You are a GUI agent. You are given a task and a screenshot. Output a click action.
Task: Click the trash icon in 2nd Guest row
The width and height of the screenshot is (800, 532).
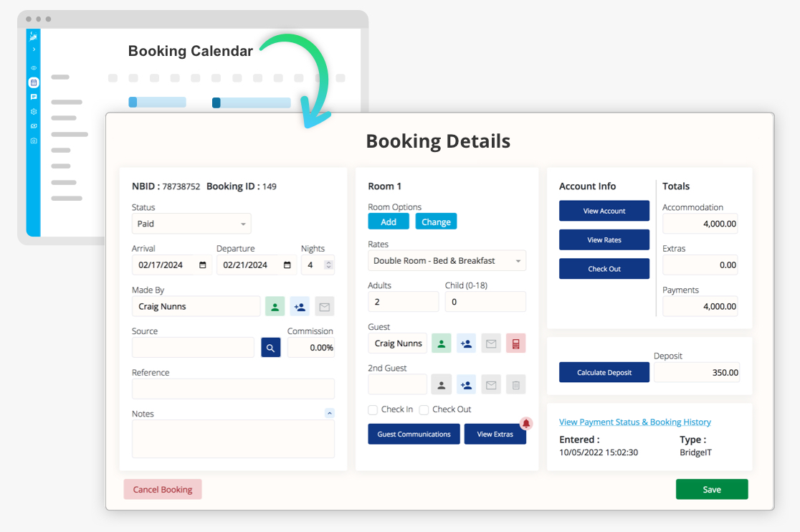point(515,385)
